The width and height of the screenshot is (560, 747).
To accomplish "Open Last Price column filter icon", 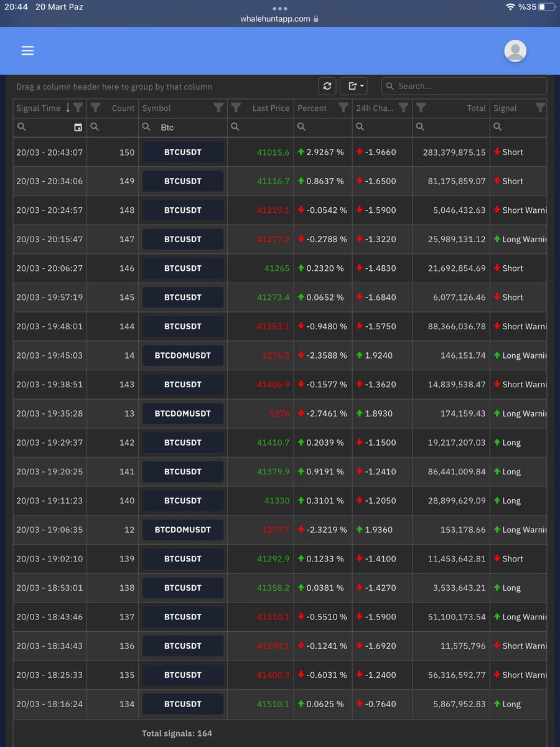I will tap(236, 108).
